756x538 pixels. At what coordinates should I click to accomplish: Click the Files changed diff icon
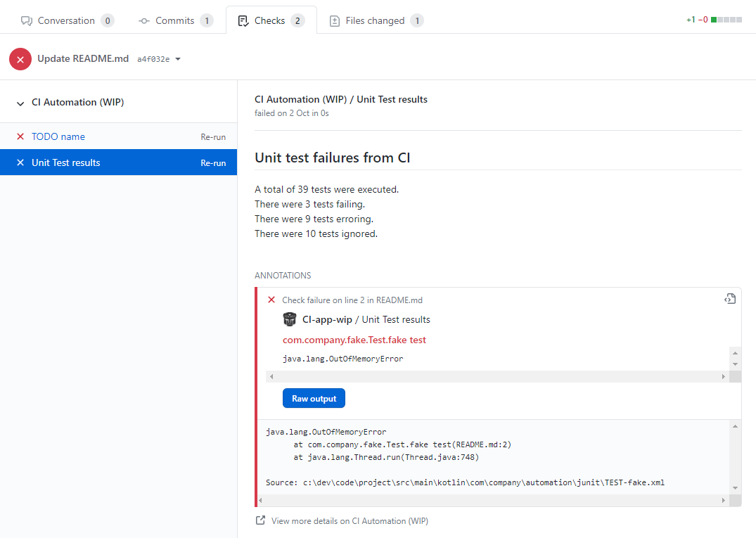pyautogui.click(x=335, y=20)
